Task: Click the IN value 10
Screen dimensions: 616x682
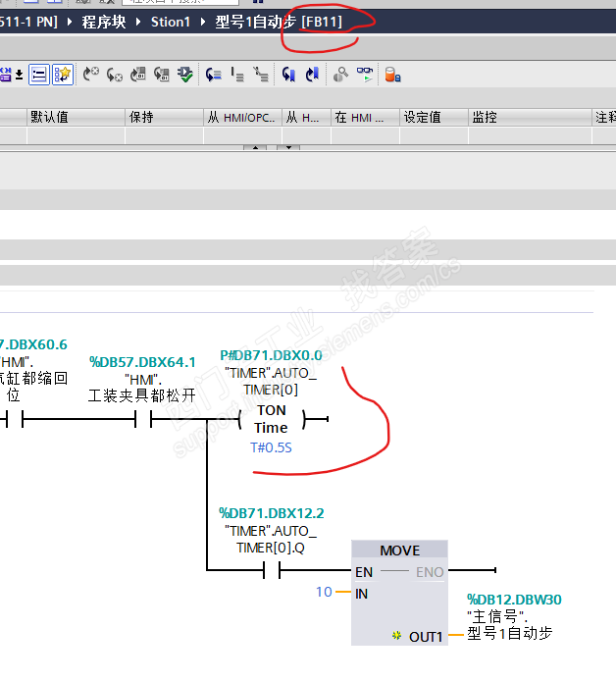Action: click(324, 592)
